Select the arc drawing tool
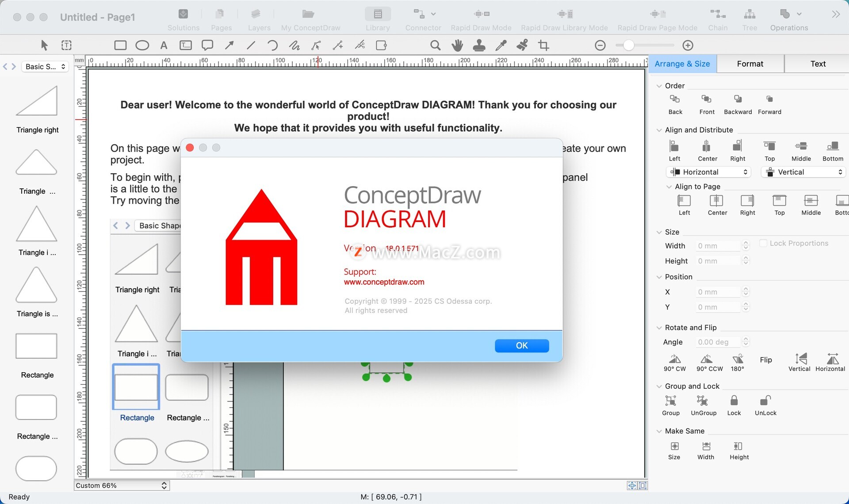 272,45
